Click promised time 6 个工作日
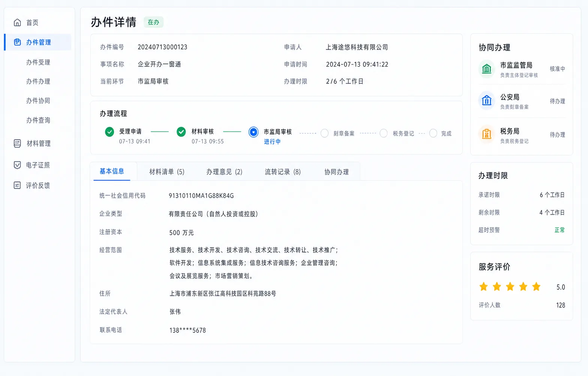The height and width of the screenshot is (376, 588). point(552,195)
